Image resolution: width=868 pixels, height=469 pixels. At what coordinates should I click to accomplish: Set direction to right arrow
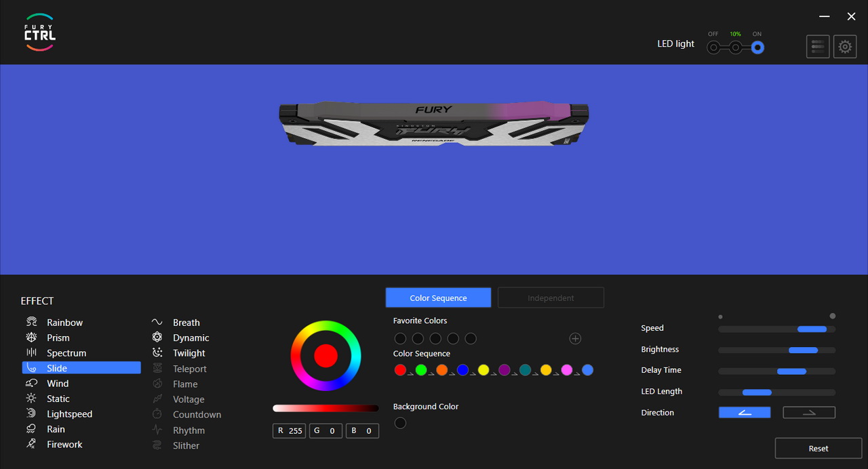(x=809, y=412)
